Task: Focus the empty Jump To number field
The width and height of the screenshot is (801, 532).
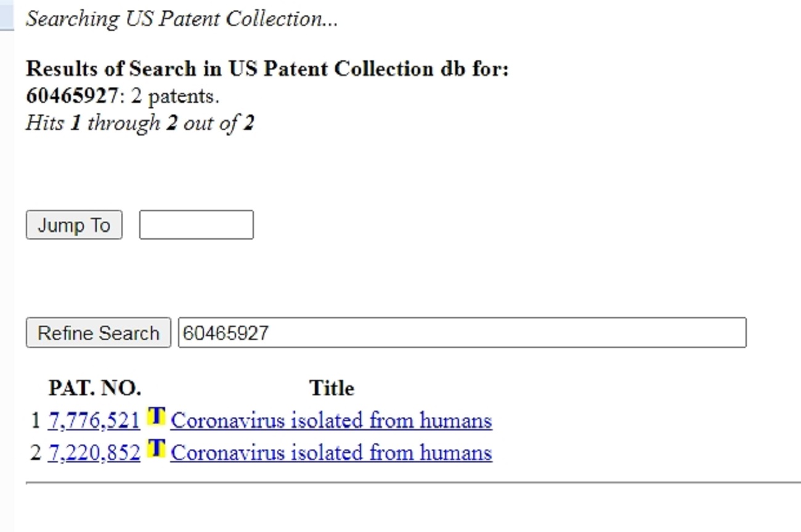Action: (196, 225)
